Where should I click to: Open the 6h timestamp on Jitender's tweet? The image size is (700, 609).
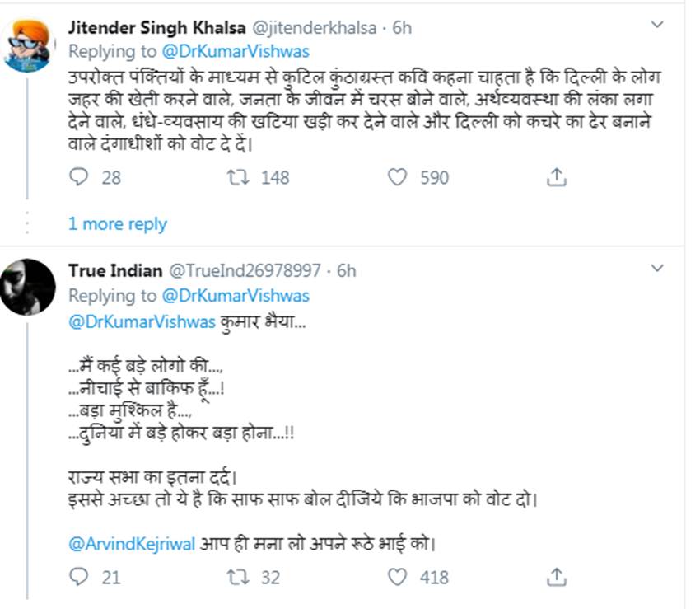coord(402,26)
